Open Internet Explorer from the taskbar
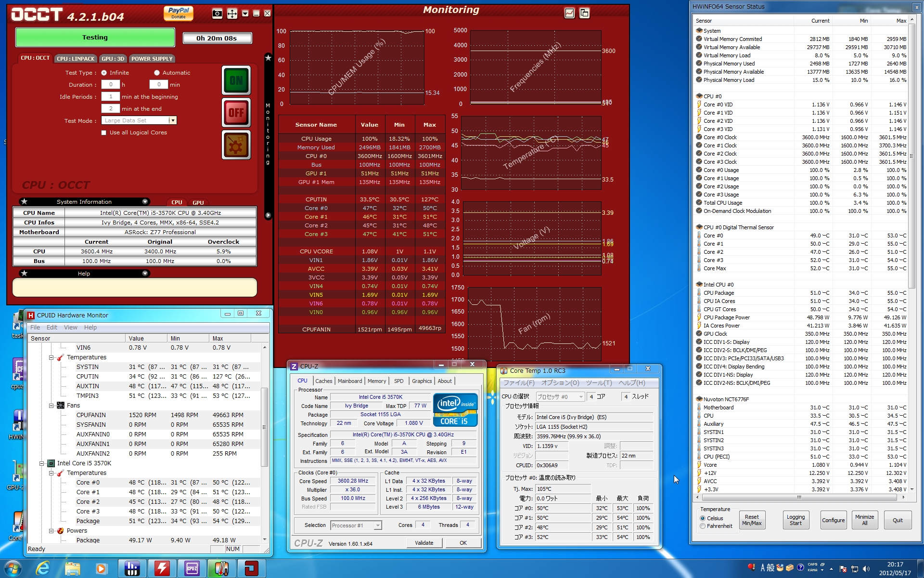Viewport: 924px width, 578px height. (43, 569)
